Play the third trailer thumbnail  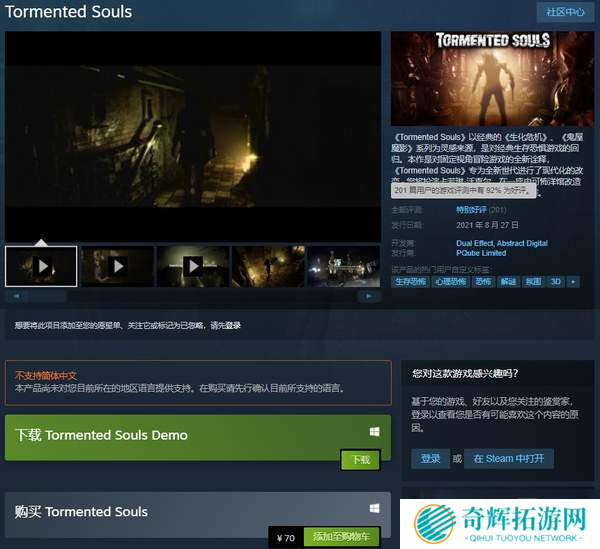click(193, 266)
